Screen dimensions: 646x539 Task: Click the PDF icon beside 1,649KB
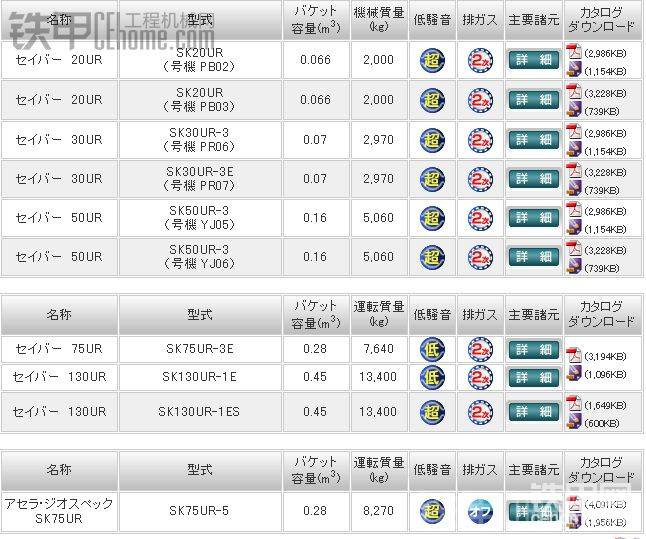point(573,404)
